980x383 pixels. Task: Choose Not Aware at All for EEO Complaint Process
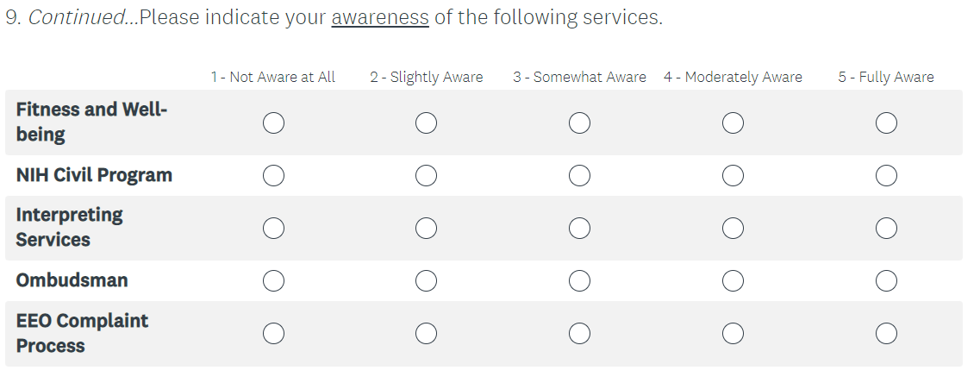coord(273,333)
